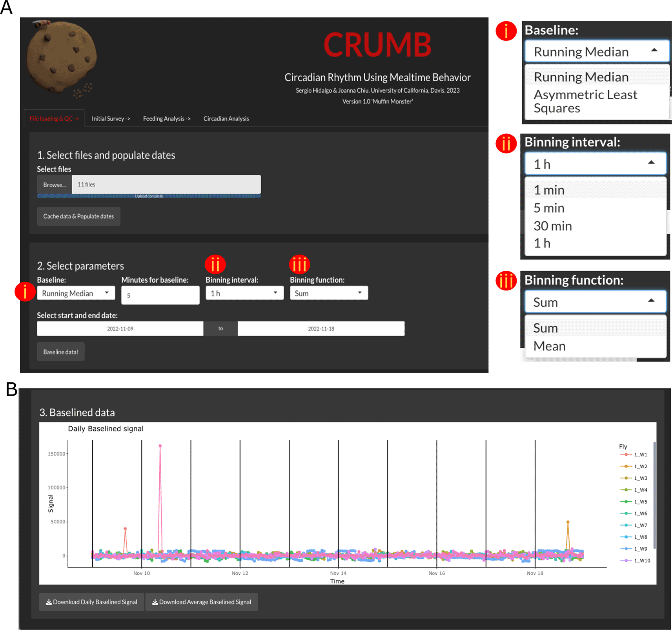The width and height of the screenshot is (672, 630).
Task: Expand the Binning function dropdown showing Sum
Action: (329, 293)
